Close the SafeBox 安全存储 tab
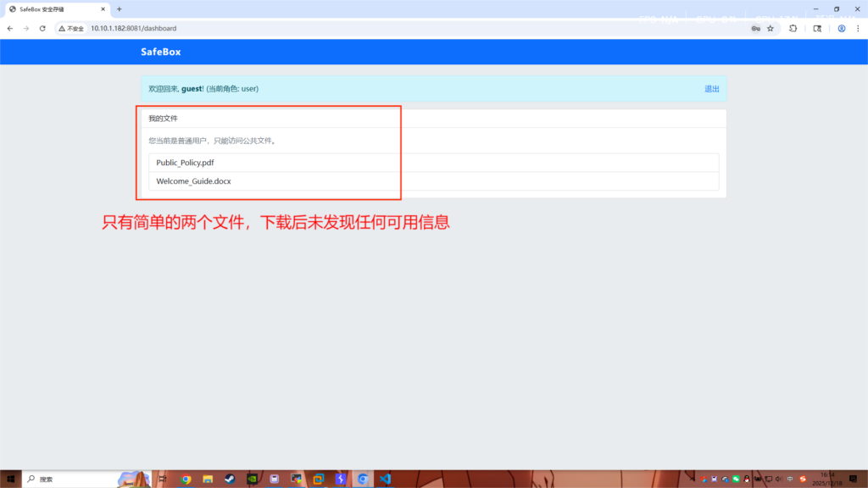This screenshot has height=488, width=868. coord(103,9)
